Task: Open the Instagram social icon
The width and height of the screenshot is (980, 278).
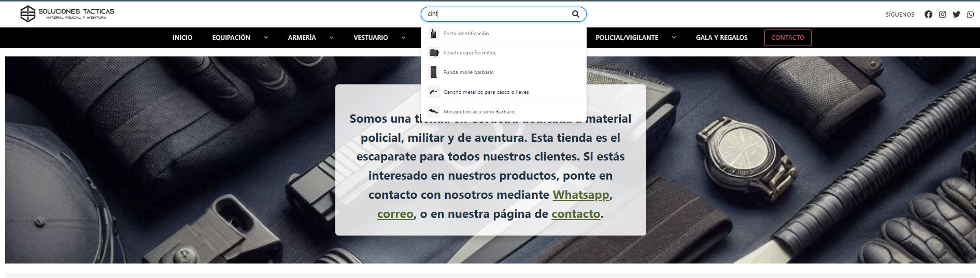Action: 942,14
